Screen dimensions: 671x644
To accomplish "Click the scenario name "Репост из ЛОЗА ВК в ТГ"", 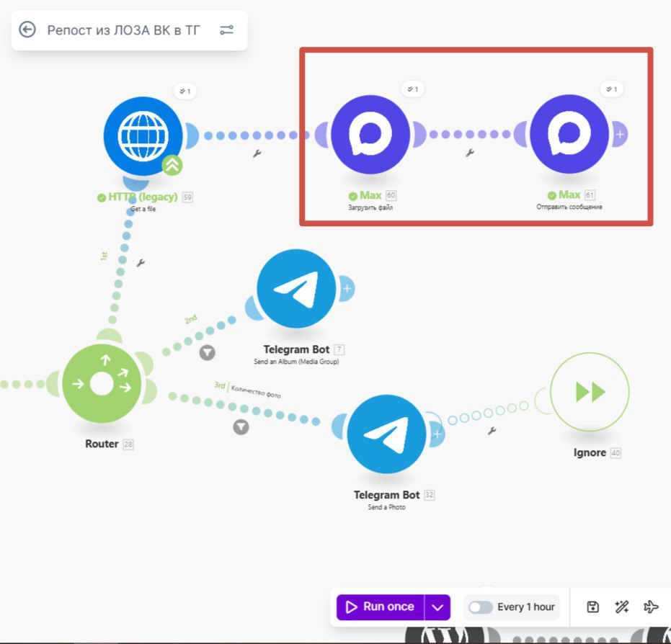I will coord(124,30).
